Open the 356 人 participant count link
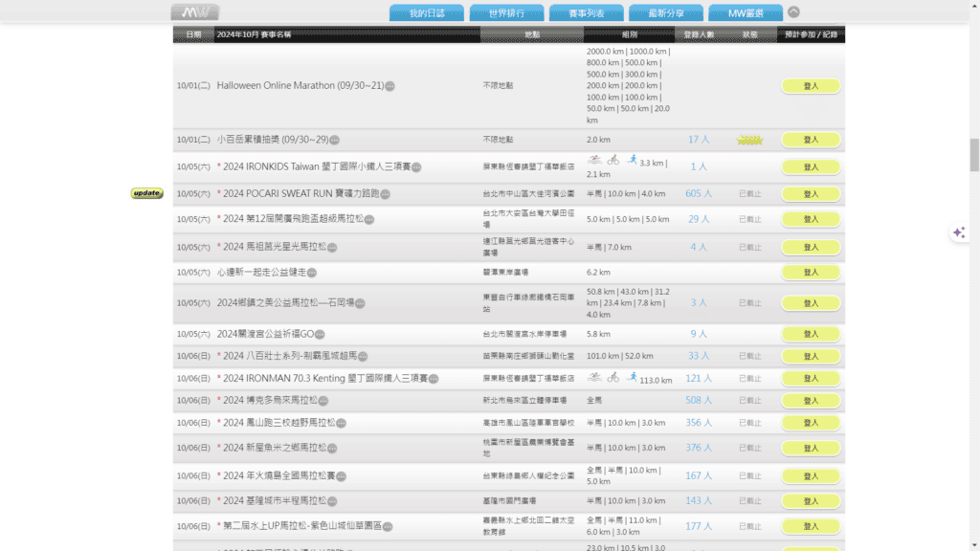The height and width of the screenshot is (551, 980). click(x=699, y=422)
